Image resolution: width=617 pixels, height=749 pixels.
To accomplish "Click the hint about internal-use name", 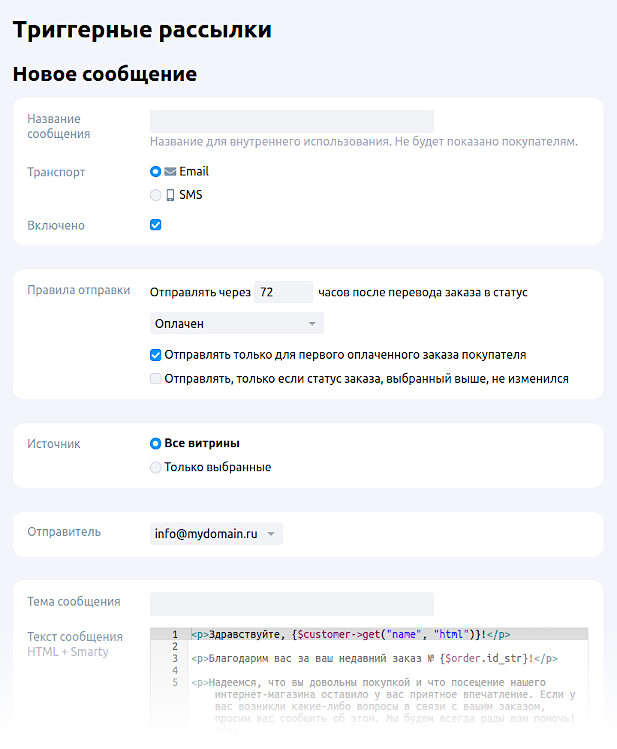I will tap(363, 141).
